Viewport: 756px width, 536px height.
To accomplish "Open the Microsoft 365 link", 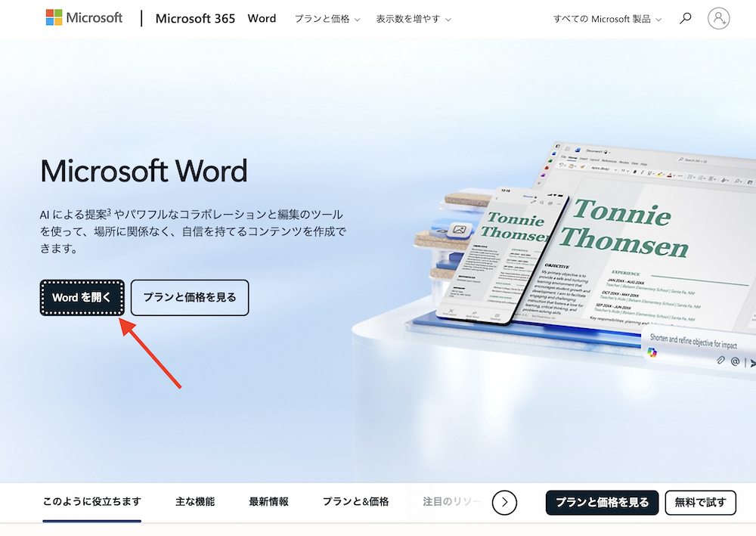I will click(195, 19).
